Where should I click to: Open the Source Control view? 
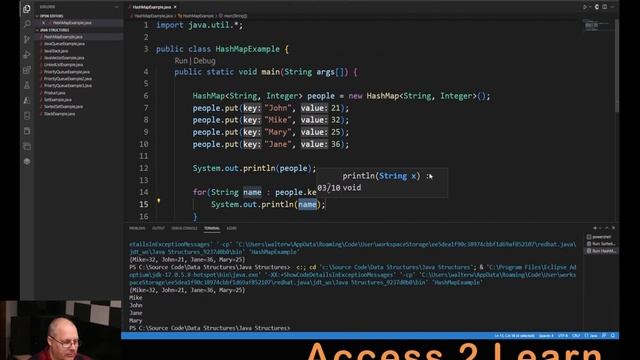(x=27, y=39)
